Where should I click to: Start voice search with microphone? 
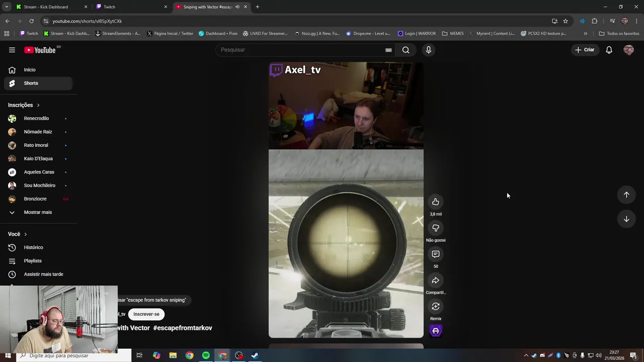coord(429,50)
